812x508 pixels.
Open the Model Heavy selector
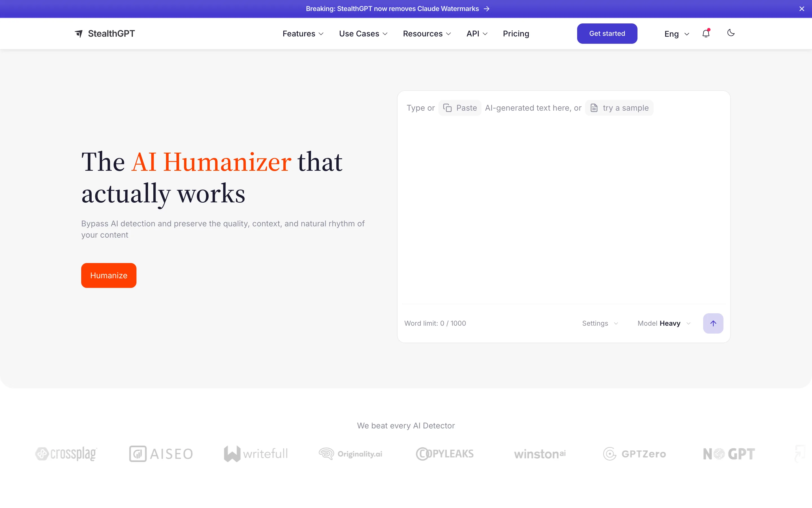(664, 323)
